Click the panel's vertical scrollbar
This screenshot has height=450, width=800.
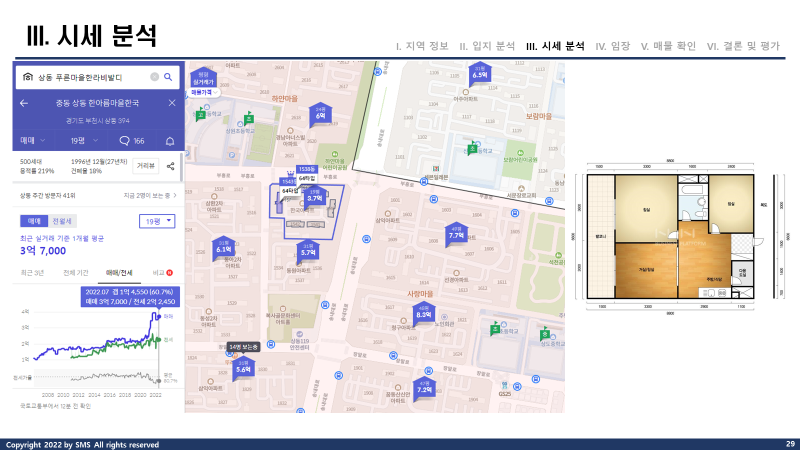click(182, 166)
